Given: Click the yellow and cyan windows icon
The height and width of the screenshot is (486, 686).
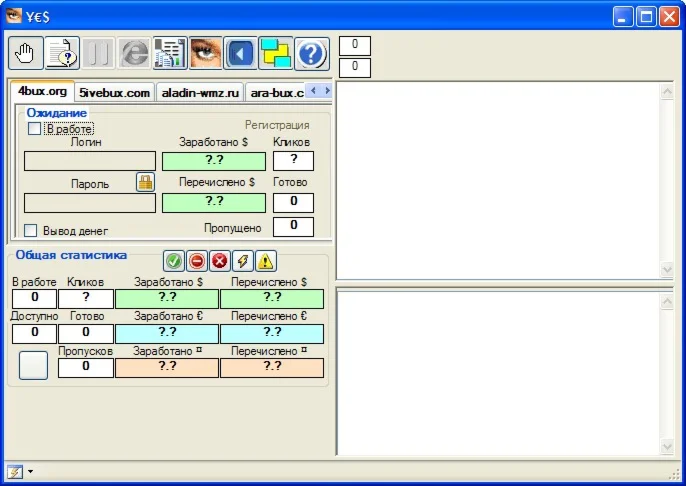Looking at the screenshot, I should point(276,53).
